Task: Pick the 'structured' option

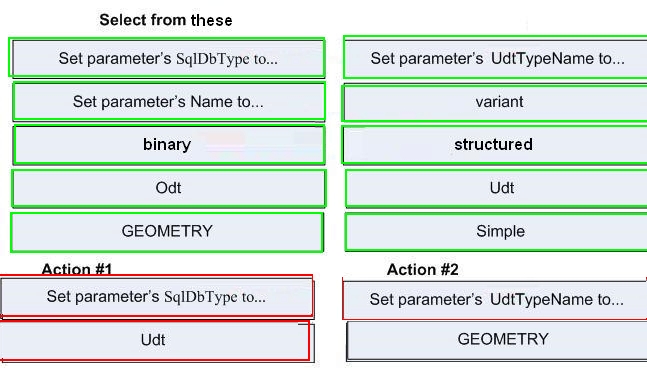Action: point(495,145)
